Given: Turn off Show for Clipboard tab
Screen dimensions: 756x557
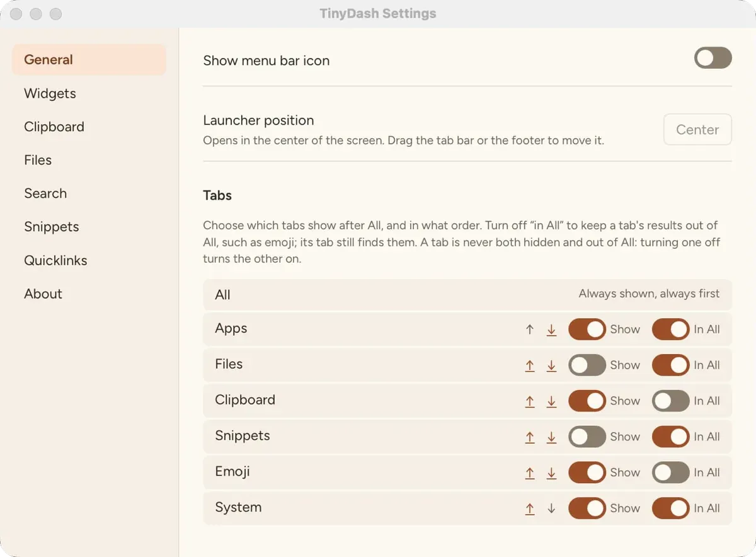Looking at the screenshot, I should [x=587, y=401].
